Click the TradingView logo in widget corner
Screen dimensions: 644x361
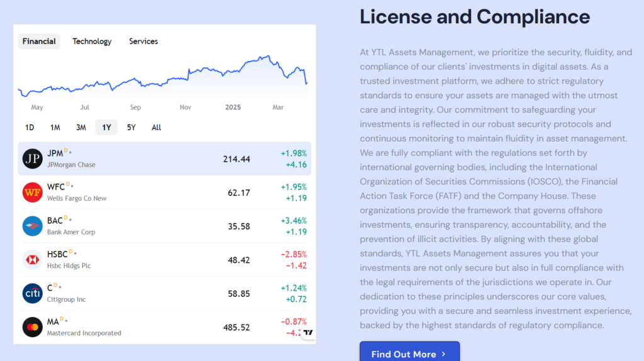[x=308, y=332]
